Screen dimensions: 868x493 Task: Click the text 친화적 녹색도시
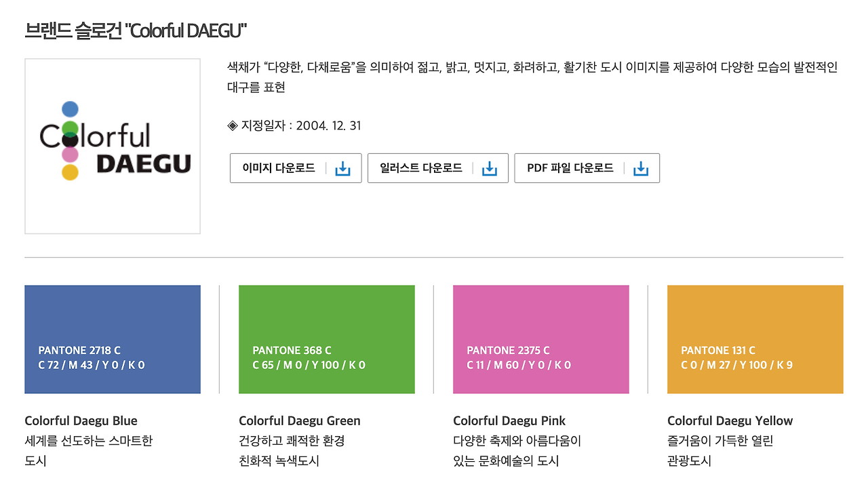279,461
